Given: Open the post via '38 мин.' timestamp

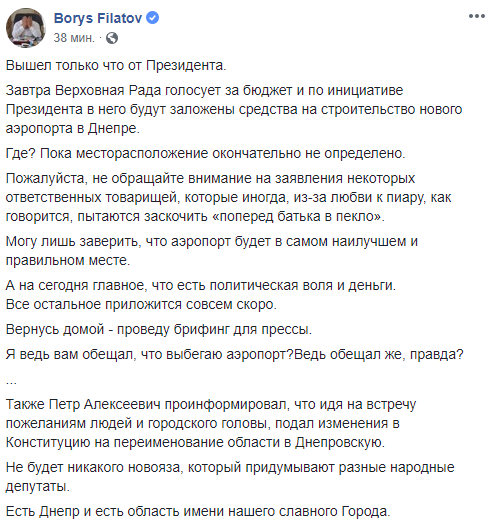Looking at the screenshot, I should 74,38.
